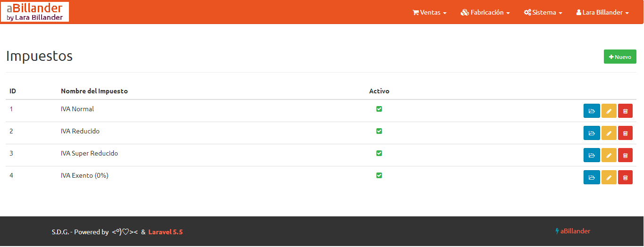Click the pencil edit icon for IVA Normal
Viewport: 644px width, 247px height.
[x=609, y=111]
